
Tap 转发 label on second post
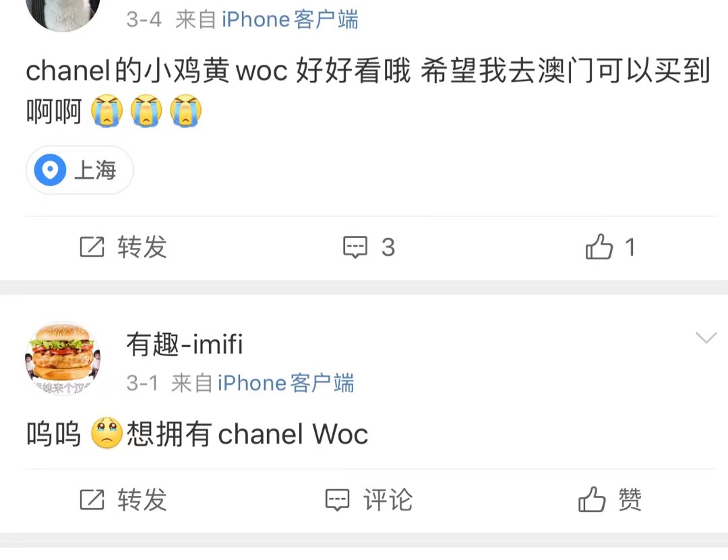point(142,500)
